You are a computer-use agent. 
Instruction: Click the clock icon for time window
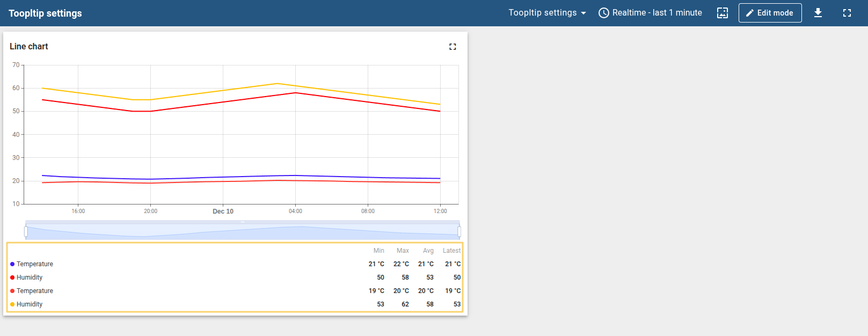604,13
